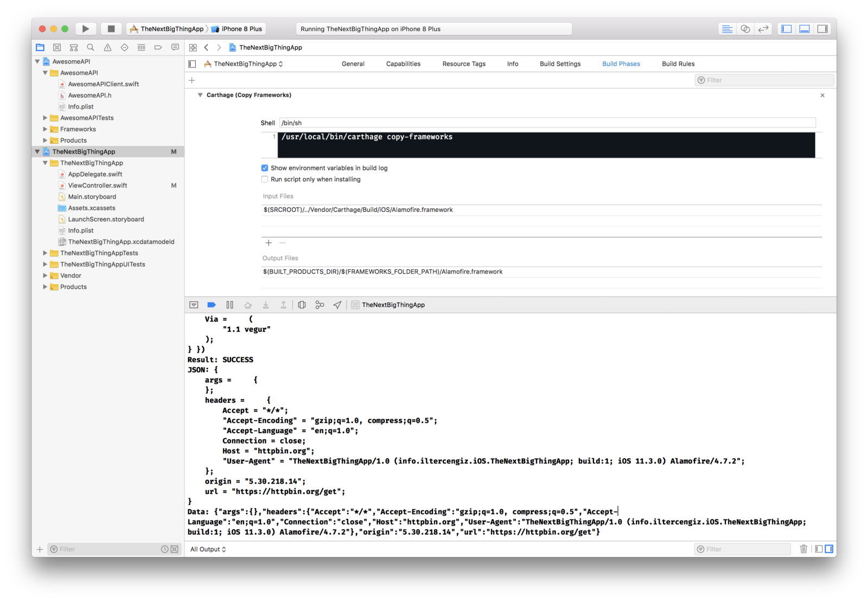Uncheck Show environment variables in build log
868x602 pixels.
(265, 168)
